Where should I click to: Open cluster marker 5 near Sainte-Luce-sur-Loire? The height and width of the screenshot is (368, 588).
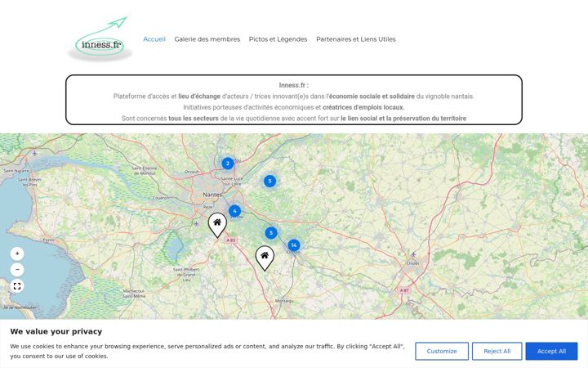tap(269, 181)
